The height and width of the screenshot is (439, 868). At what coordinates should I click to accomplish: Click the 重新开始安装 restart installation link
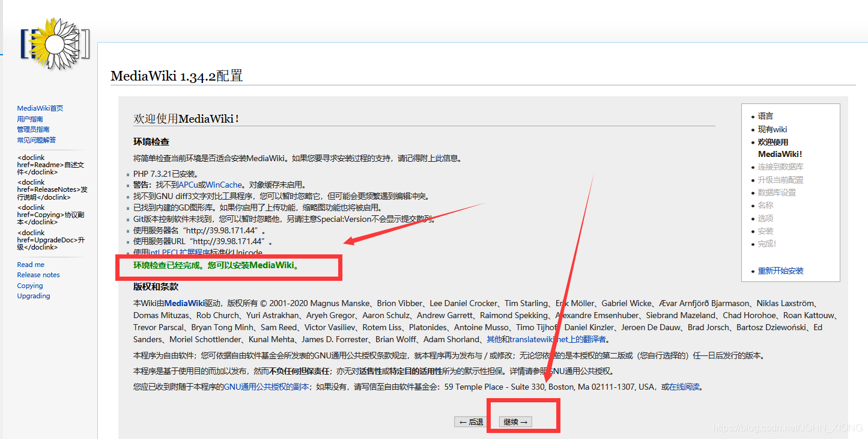point(780,271)
